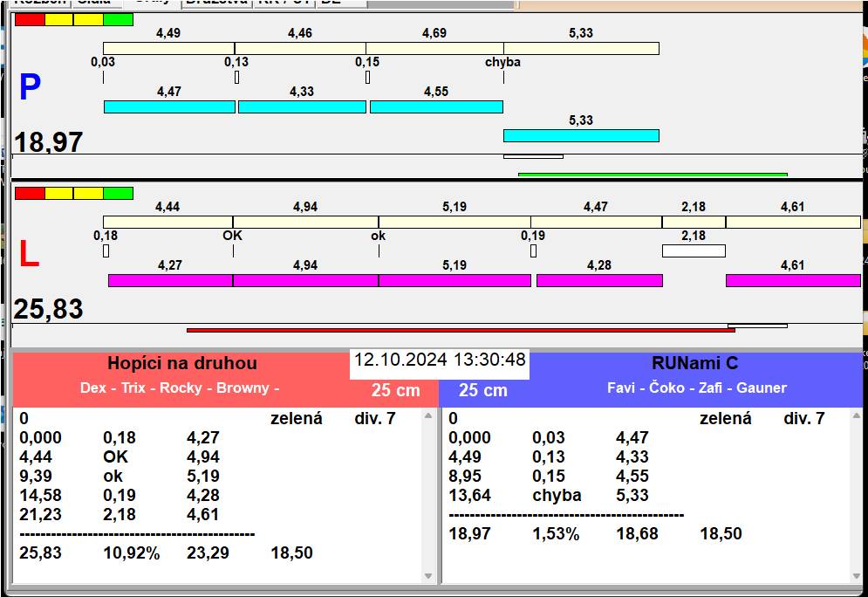Click the cumulative time 13,64 in the right results
868x597 pixels.
click(x=469, y=495)
